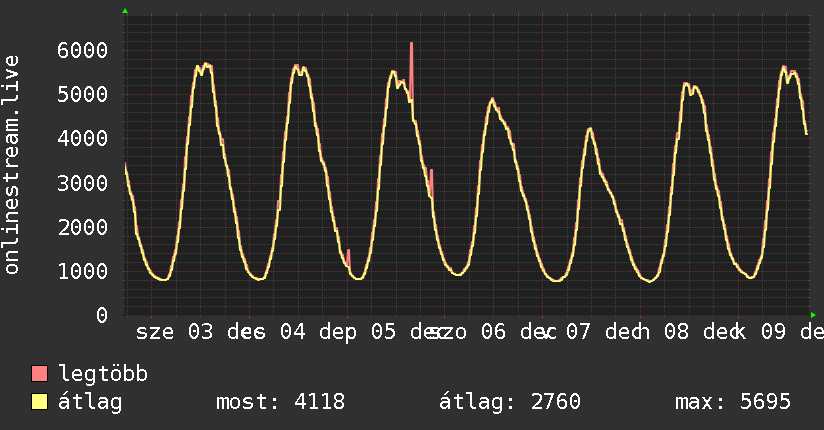Select the legtöbb legend label

click(104, 374)
